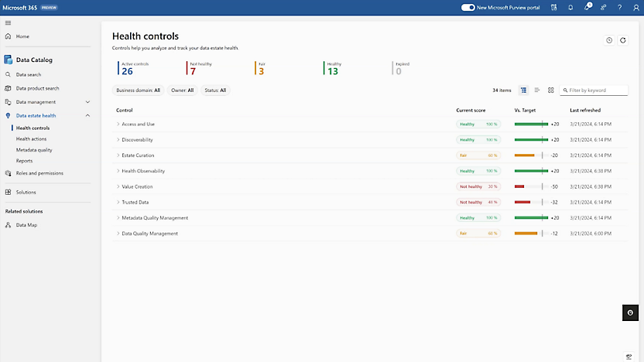The image size is (644, 362).
Task: Click the Not healthy count 7
Action: pyautogui.click(x=193, y=71)
